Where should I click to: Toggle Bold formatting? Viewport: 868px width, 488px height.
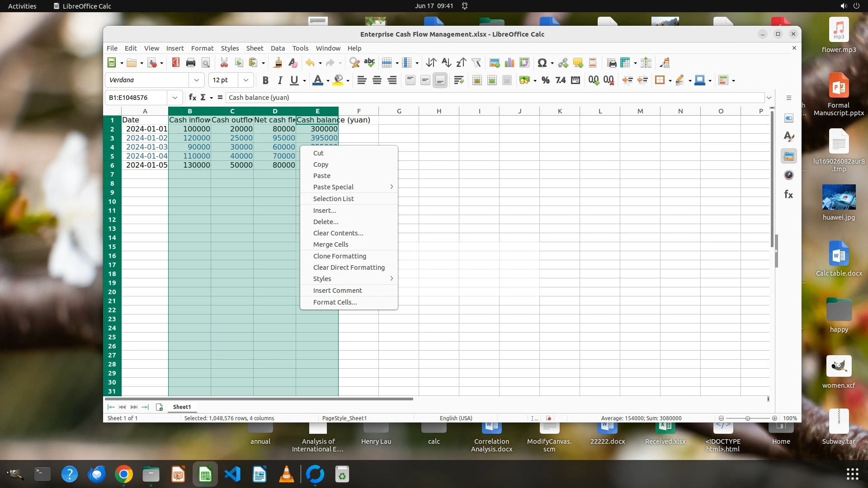tap(265, 80)
